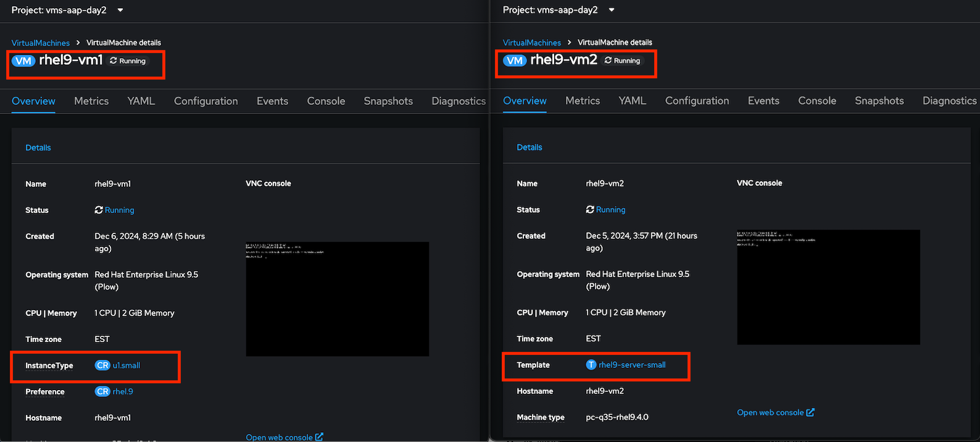Click Running status link in rhel9-vm2 details
Viewport: 980px width, 442px height.
click(610, 209)
